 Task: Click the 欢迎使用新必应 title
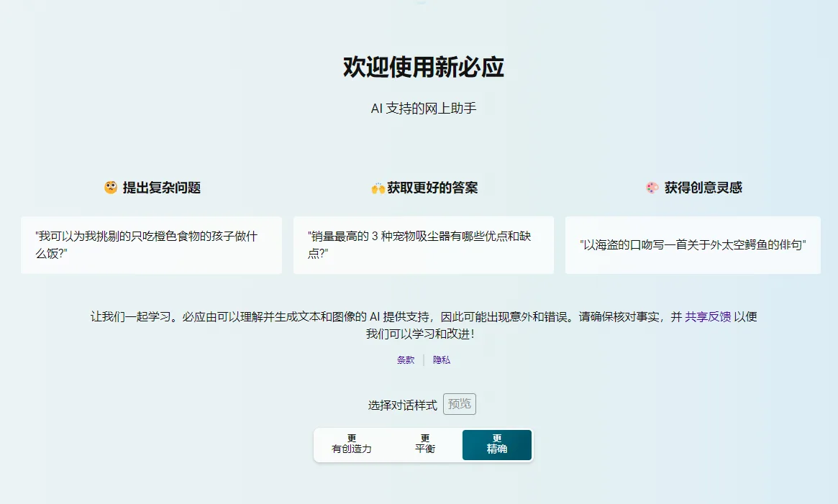423,67
